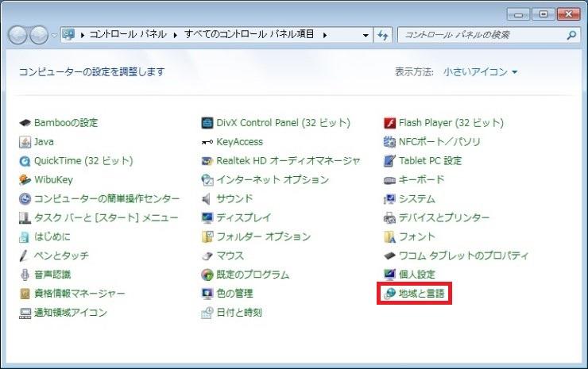Click the Back navigation button

(x=17, y=35)
